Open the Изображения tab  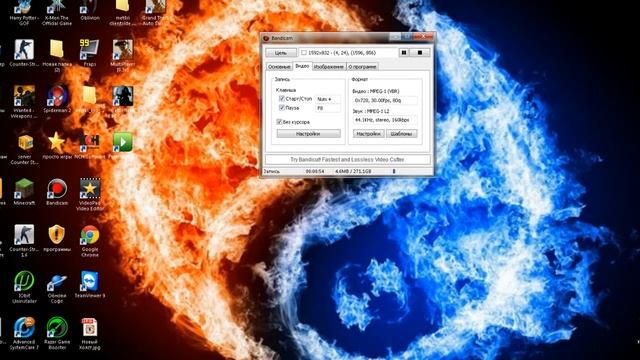click(x=329, y=67)
